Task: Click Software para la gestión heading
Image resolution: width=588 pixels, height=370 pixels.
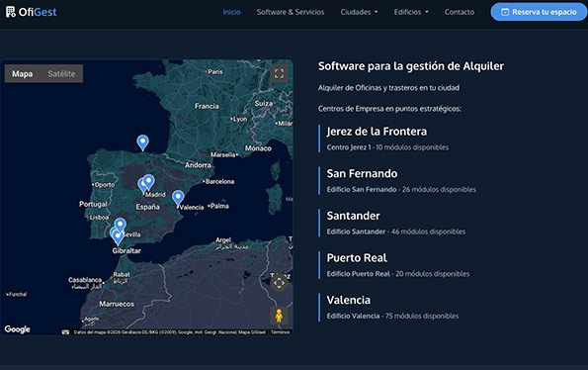Action: point(411,66)
